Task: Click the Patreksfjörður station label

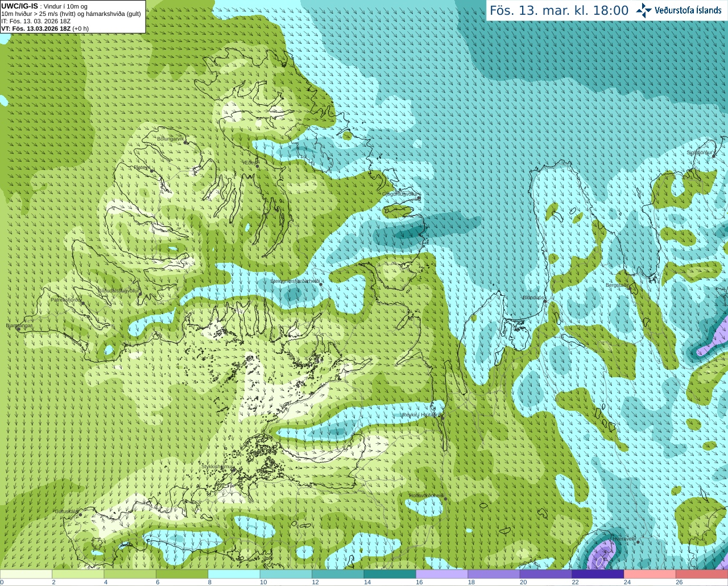Action: click(66, 299)
